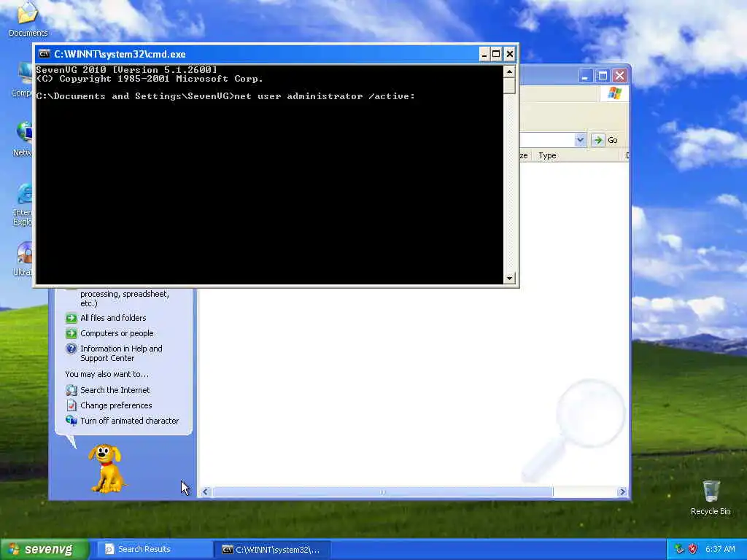
Task: Close the cmd.exe window
Action: [x=509, y=54]
